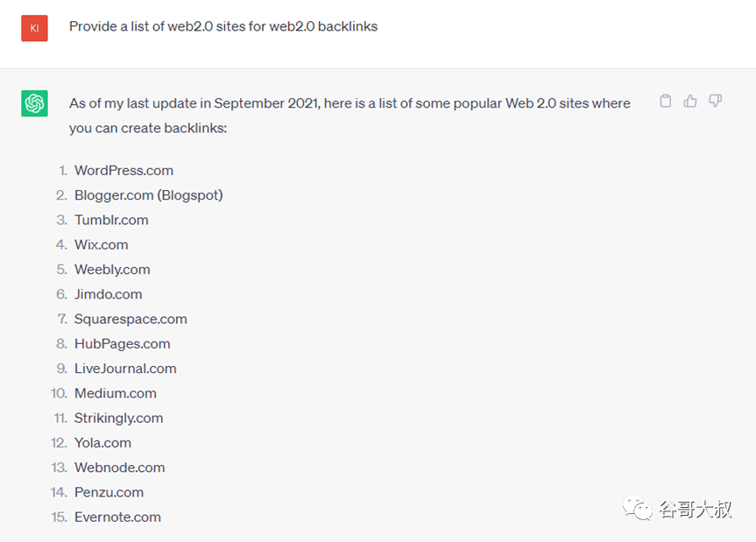Click the ChatGPT green logo avatar
This screenshot has width=756, height=542.
35,103
